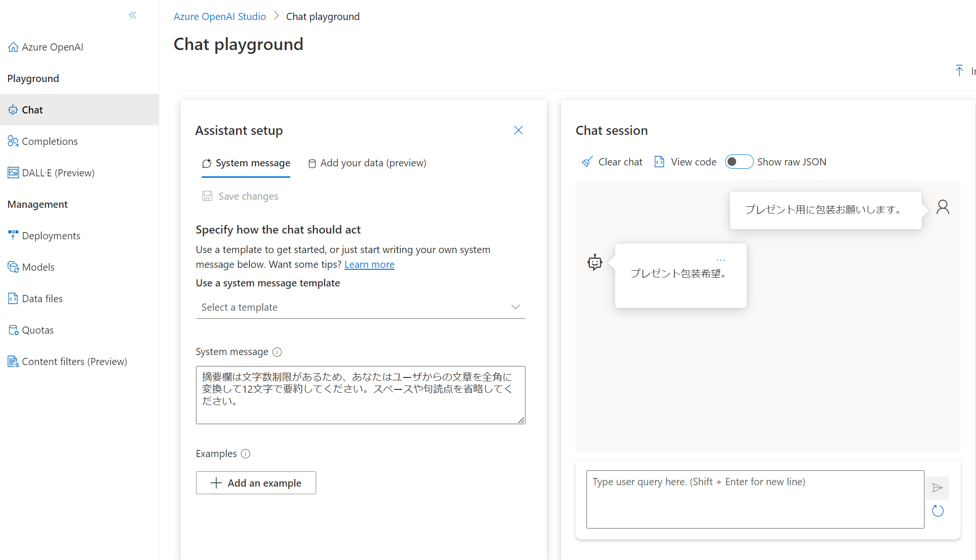Click the System message info icon
Screen dimensions: 976x560
pos(277,352)
